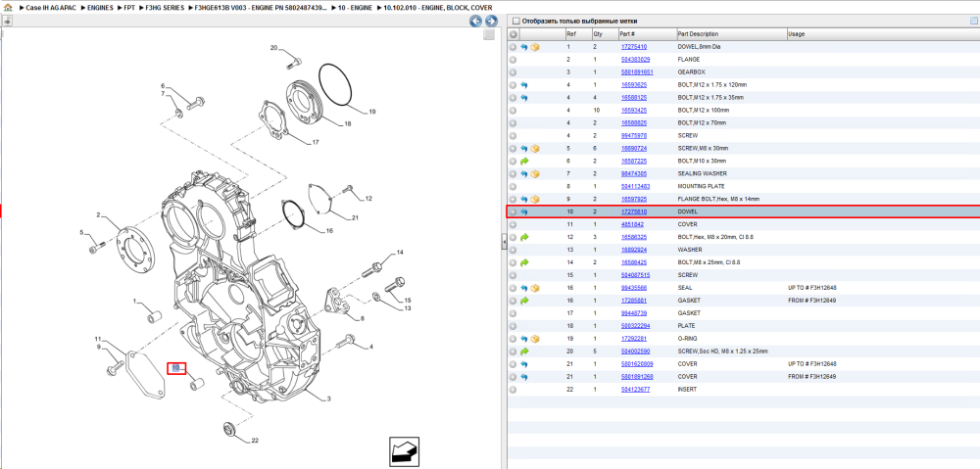The image size is (980, 469).
Task: Click blue arrow icon in selected DOWEL row
Action: tap(524, 211)
